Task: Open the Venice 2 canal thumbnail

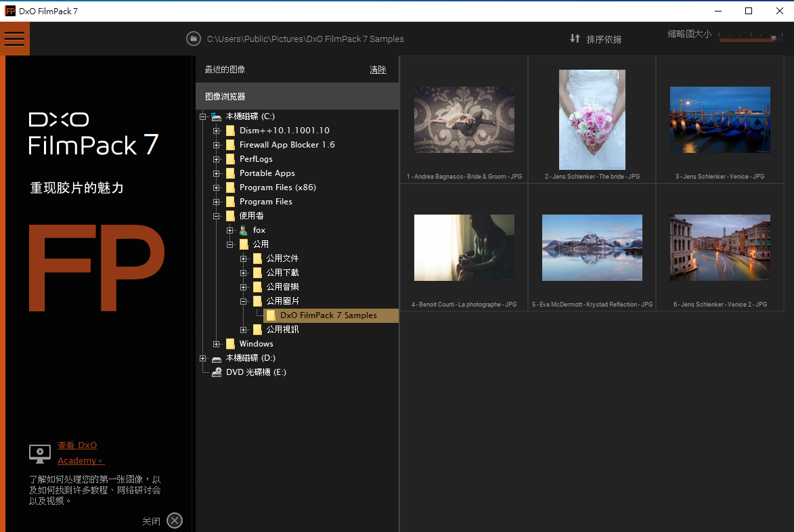Action: coord(720,248)
